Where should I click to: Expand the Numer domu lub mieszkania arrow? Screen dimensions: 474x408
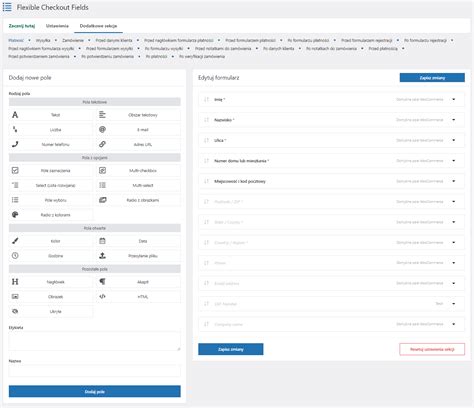coord(454,161)
